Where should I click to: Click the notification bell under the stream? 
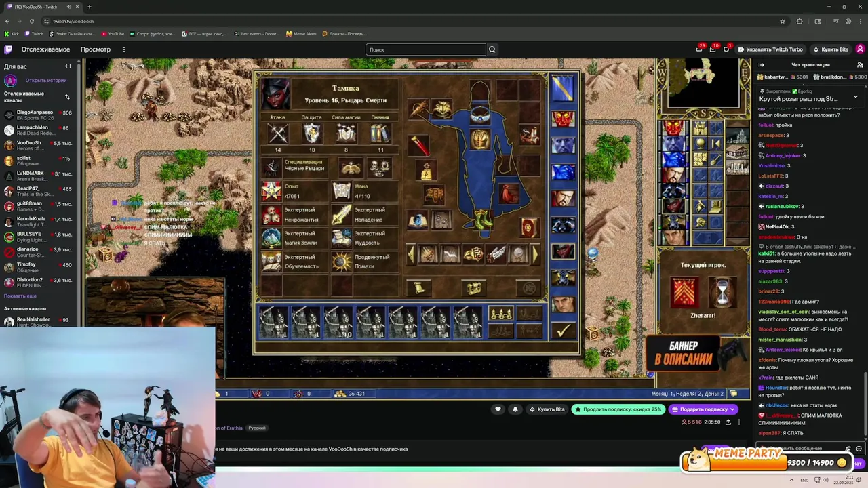coord(515,409)
